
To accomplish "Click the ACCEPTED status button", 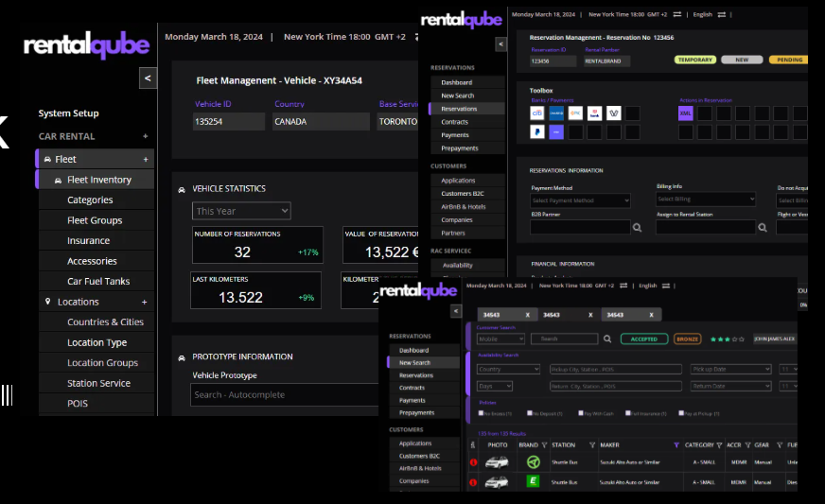I will point(644,339).
